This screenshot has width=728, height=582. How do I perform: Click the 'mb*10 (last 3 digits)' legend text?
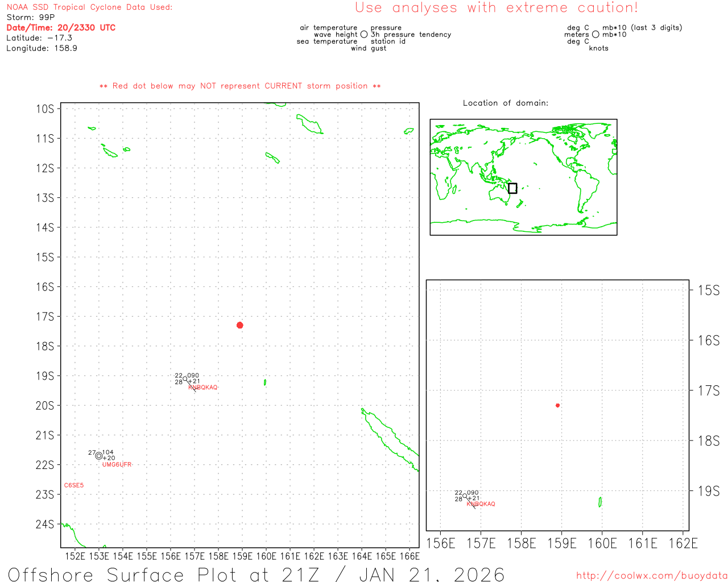click(642, 28)
